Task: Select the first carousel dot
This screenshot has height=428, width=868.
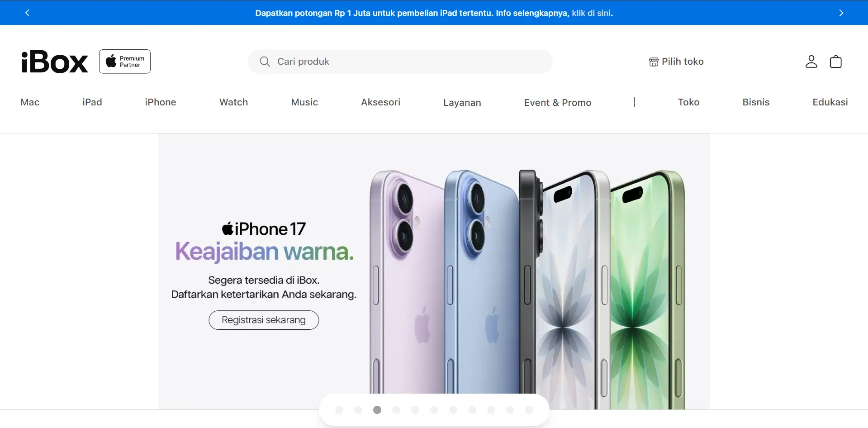Action: point(339,410)
